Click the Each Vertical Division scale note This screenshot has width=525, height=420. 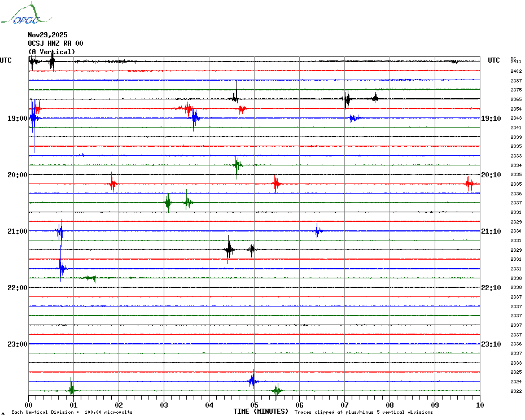click(72, 412)
